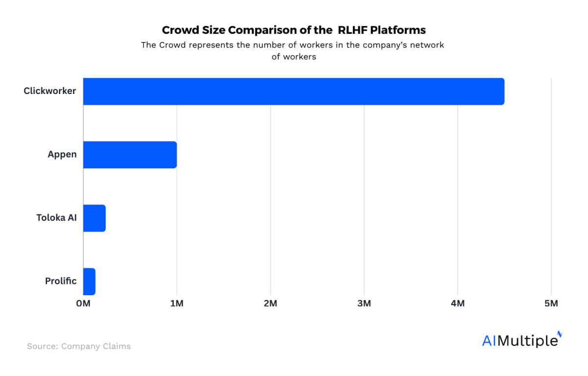Click the Source: Company Claims text

coord(79,346)
